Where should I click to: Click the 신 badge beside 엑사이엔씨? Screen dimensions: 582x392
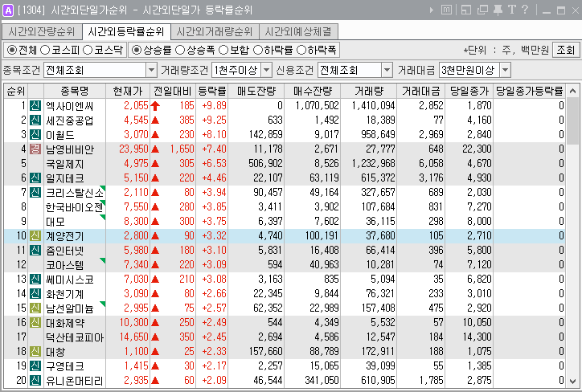35,106
